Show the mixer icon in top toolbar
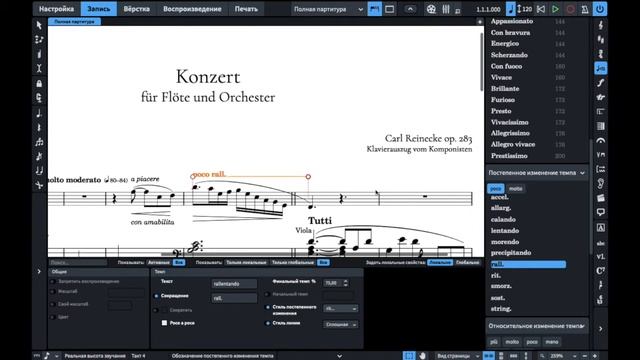Screen dimensions: 640x360 [x=446, y=9]
